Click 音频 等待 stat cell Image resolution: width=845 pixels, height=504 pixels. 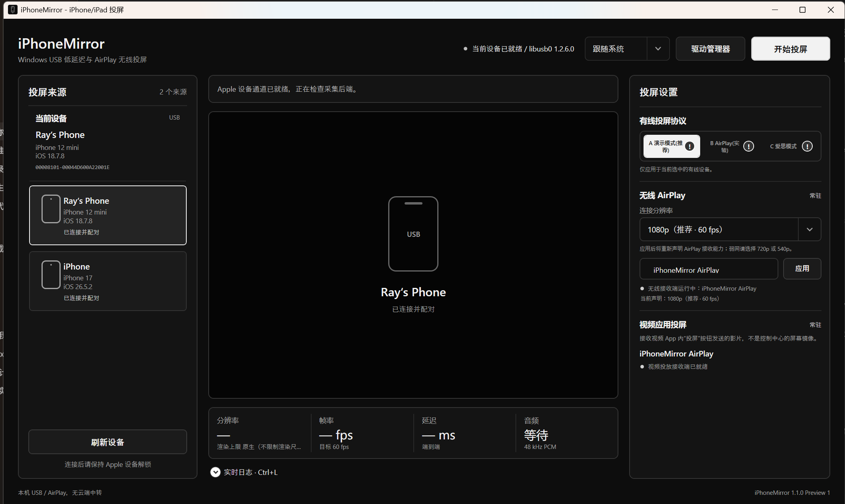(x=567, y=433)
